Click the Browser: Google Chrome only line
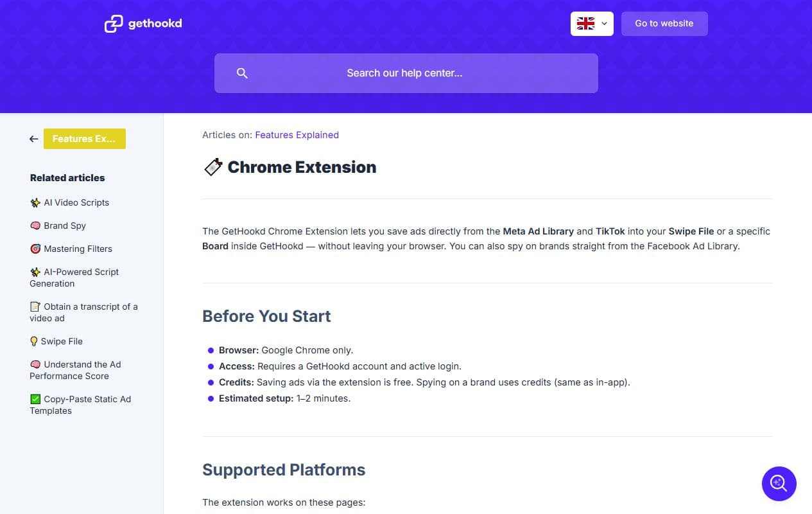 click(x=286, y=350)
